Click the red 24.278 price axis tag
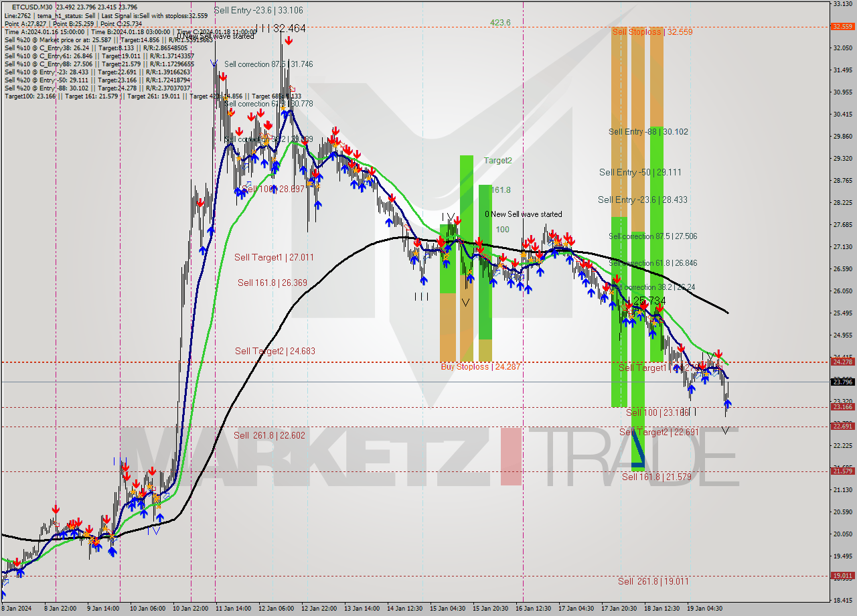 pyautogui.click(x=842, y=362)
